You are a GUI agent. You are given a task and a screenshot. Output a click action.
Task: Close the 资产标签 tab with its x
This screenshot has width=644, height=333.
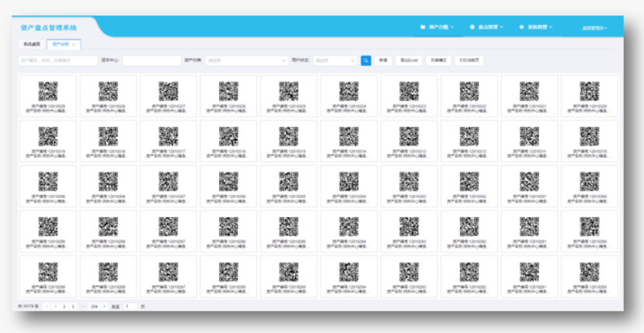point(74,44)
